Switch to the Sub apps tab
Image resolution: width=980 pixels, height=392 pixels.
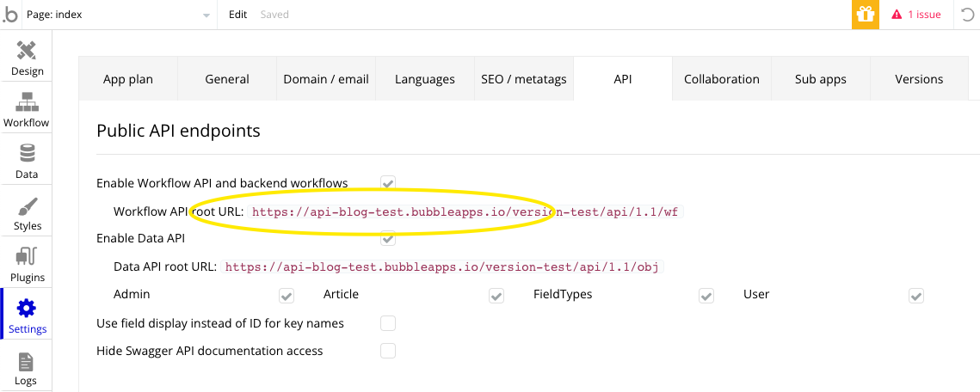820,78
